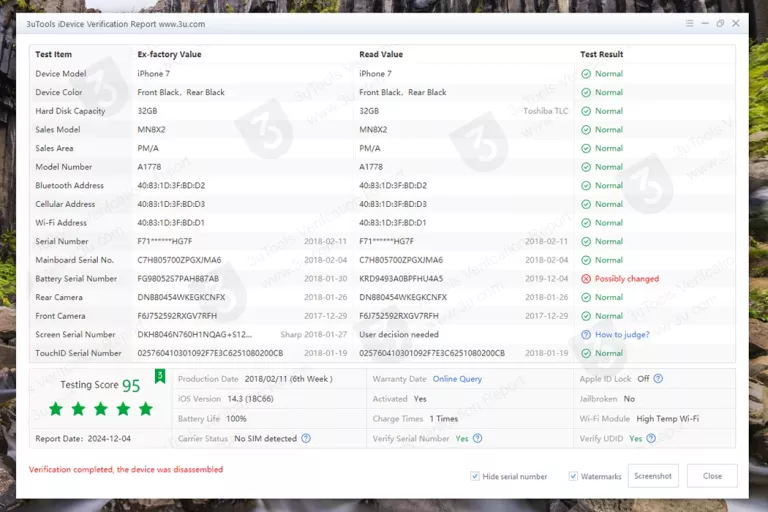Screen dimensions: 768x512
Task: Click the User decision needed text
Action: point(399,335)
